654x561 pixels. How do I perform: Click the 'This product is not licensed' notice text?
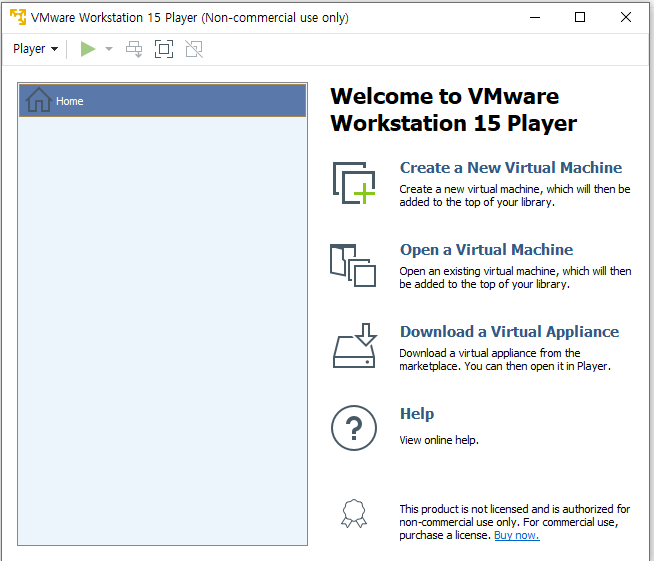[x=515, y=522]
